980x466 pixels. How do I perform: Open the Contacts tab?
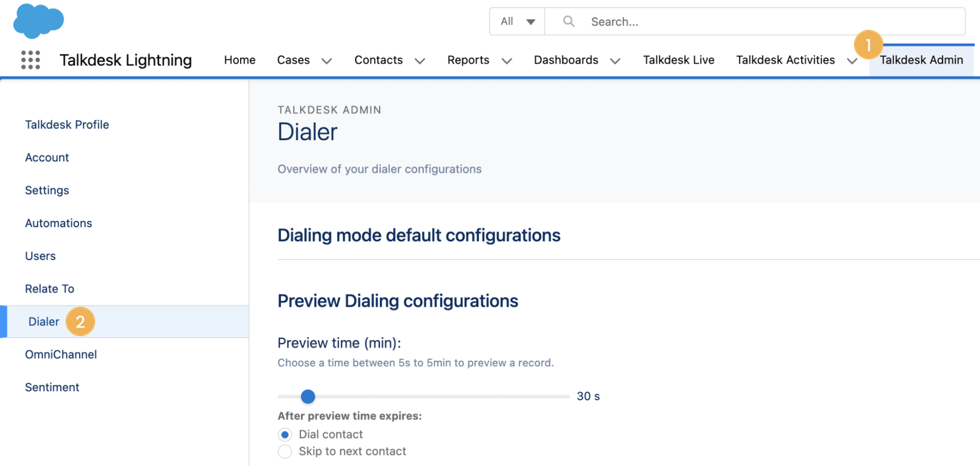[x=378, y=60]
